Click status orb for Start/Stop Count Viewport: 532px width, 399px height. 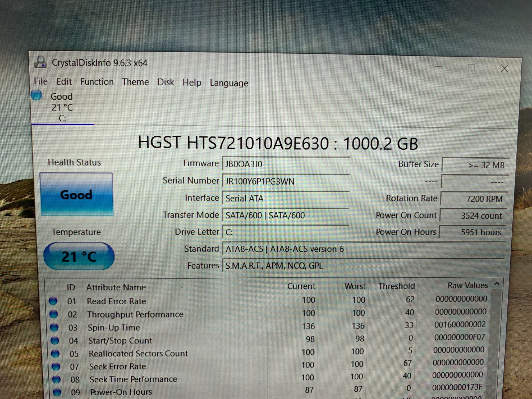[x=55, y=340]
